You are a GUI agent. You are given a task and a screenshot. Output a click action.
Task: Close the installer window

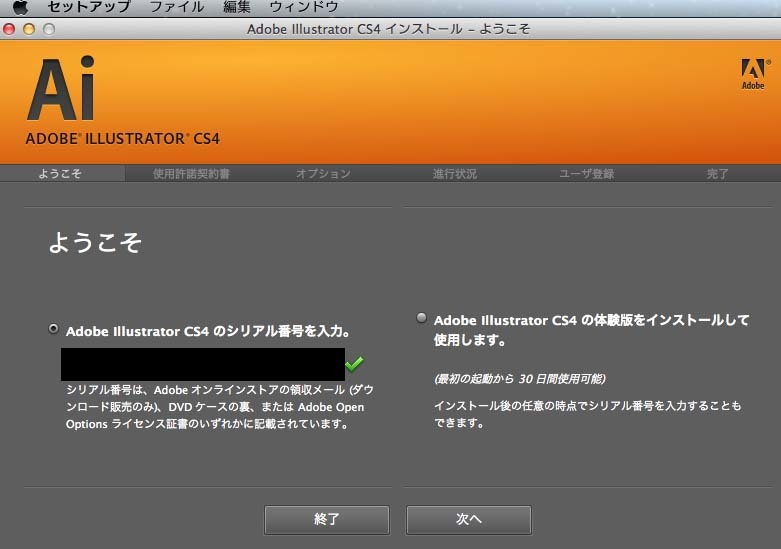9,29
